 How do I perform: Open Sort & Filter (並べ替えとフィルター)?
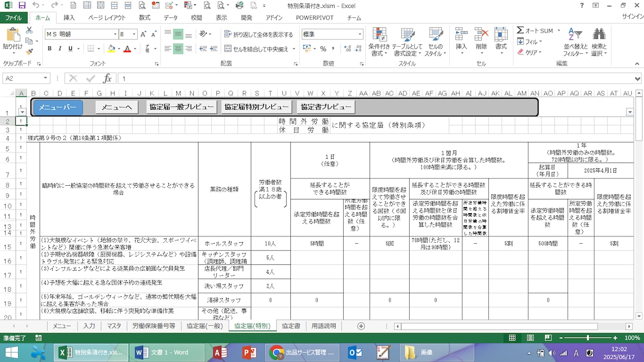[x=575, y=42]
